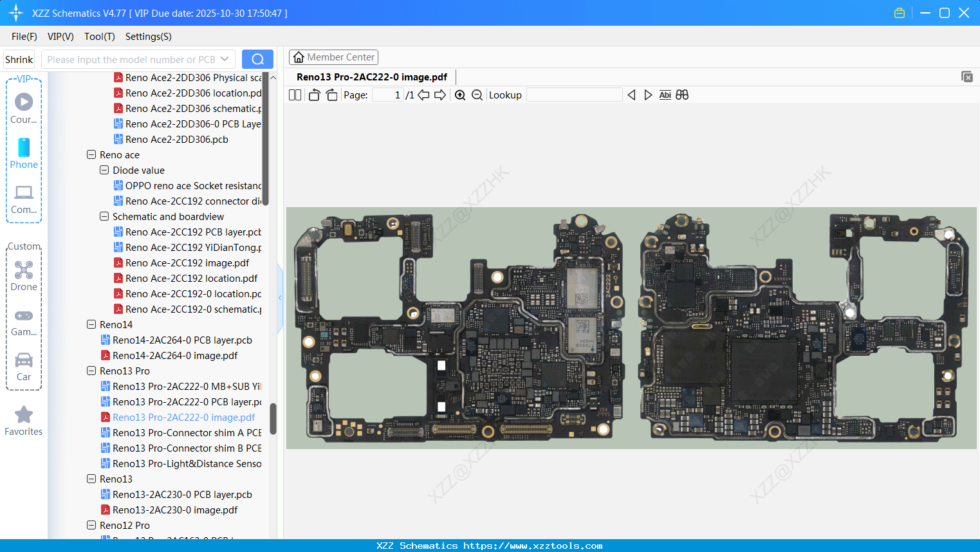Click the yellow gift box icon in title bar
Image resolution: width=980 pixels, height=552 pixels.
click(x=900, y=13)
